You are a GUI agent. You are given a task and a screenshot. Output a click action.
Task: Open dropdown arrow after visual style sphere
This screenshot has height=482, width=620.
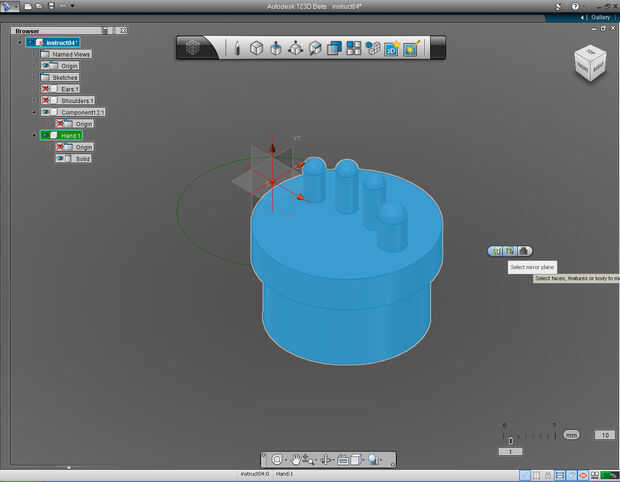(381, 460)
